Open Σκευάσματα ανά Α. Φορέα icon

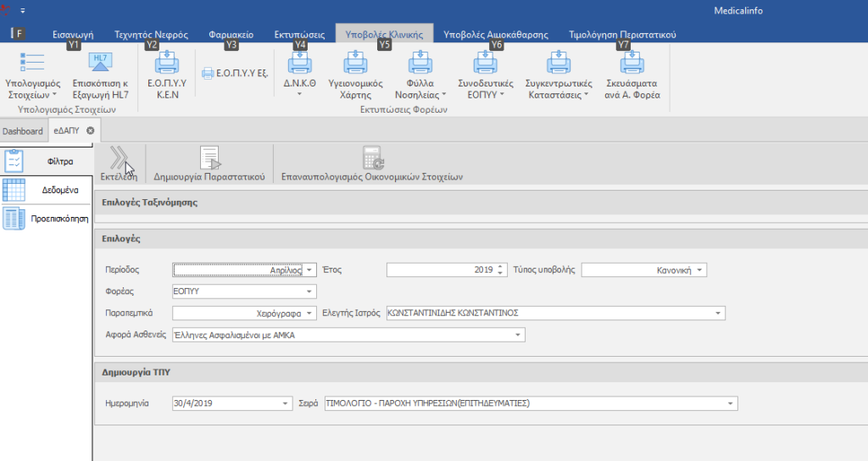click(632, 64)
